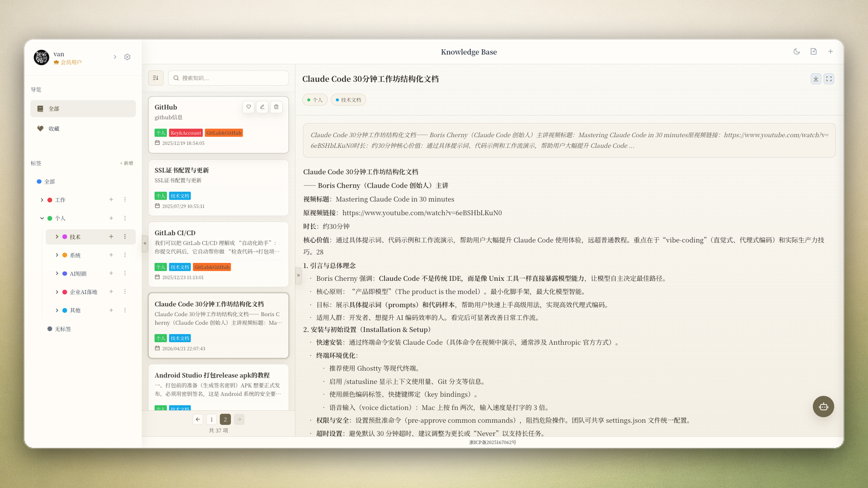Click the 浙ICP备 footer link
Viewport: 868px width, 488px height.
(493, 442)
